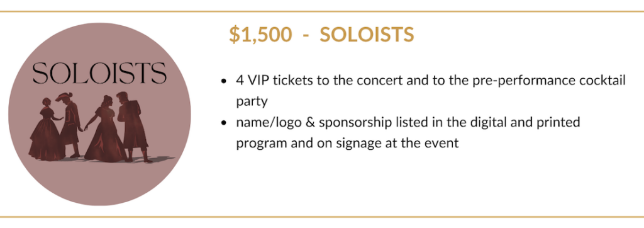This screenshot has width=644, height=228.
Task: Click the silhouette of man wearing hat
Action: point(70,124)
